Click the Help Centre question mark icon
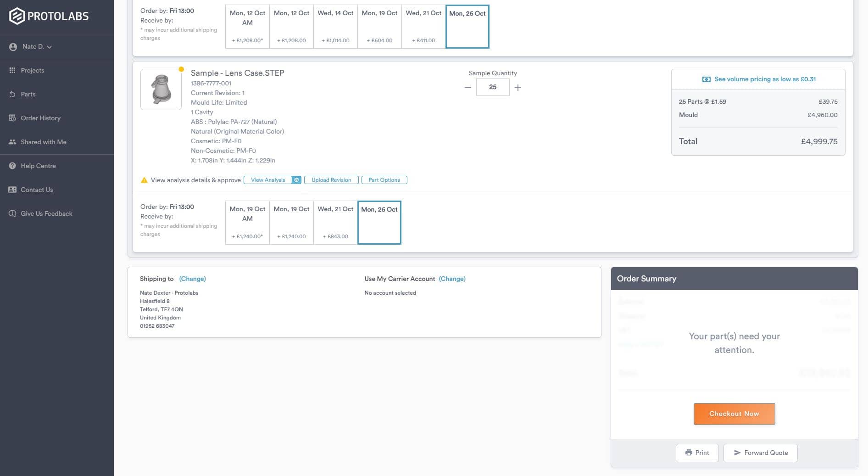Screen dimensions: 868x476 click(12, 166)
